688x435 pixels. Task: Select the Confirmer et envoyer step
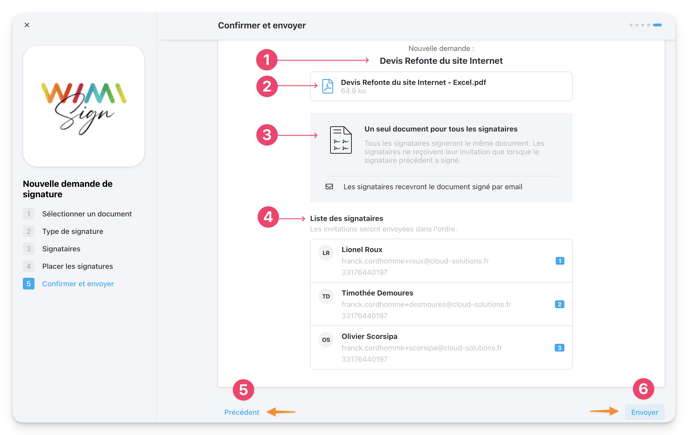pyautogui.click(x=77, y=284)
